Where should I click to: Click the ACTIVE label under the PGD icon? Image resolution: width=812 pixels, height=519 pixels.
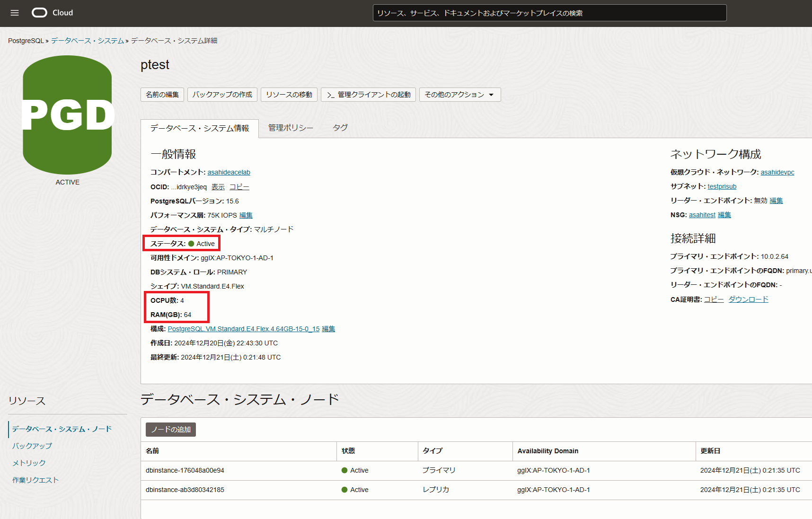click(68, 182)
